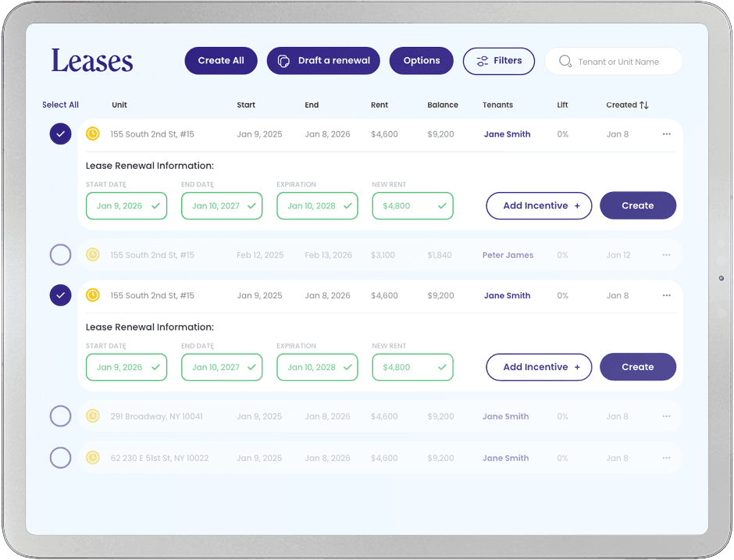
Task: Click the yellow clock icon on the first lease row
Action: (x=92, y=134)
